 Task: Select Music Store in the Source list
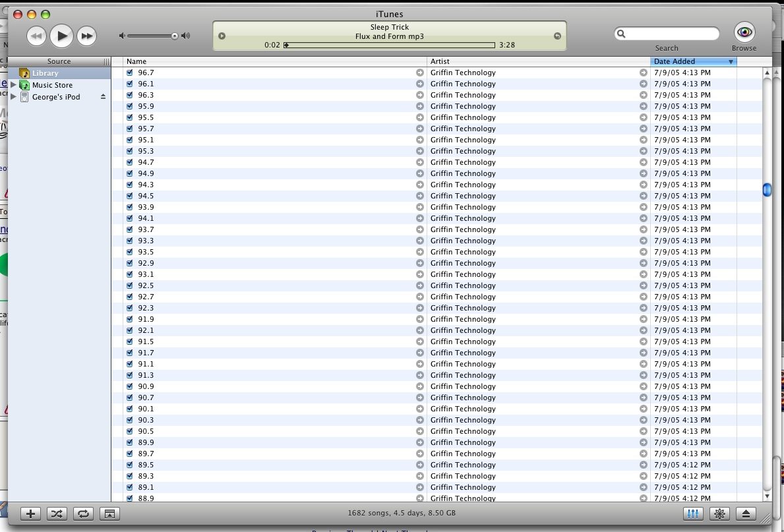pyautogui.click(x=59, y=85)
